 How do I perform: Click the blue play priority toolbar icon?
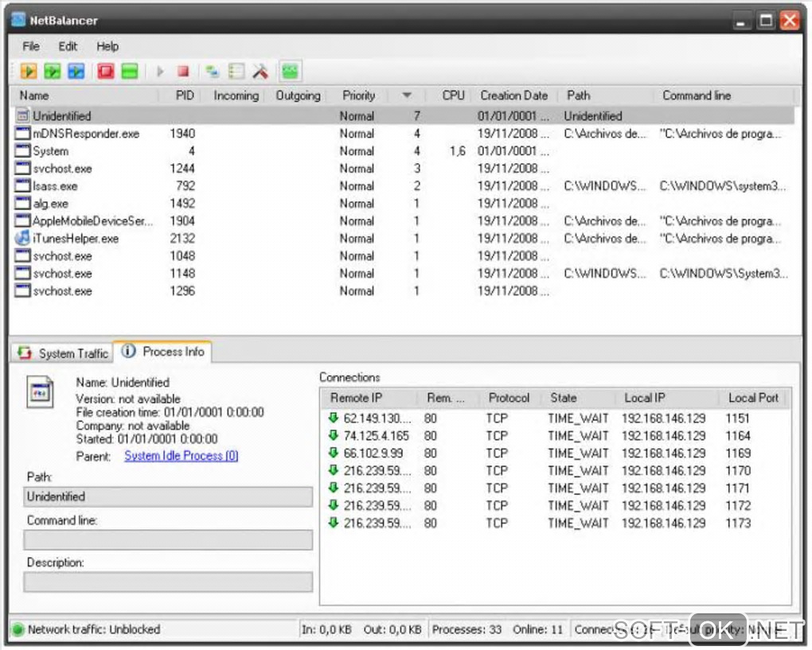click(76, 71)
